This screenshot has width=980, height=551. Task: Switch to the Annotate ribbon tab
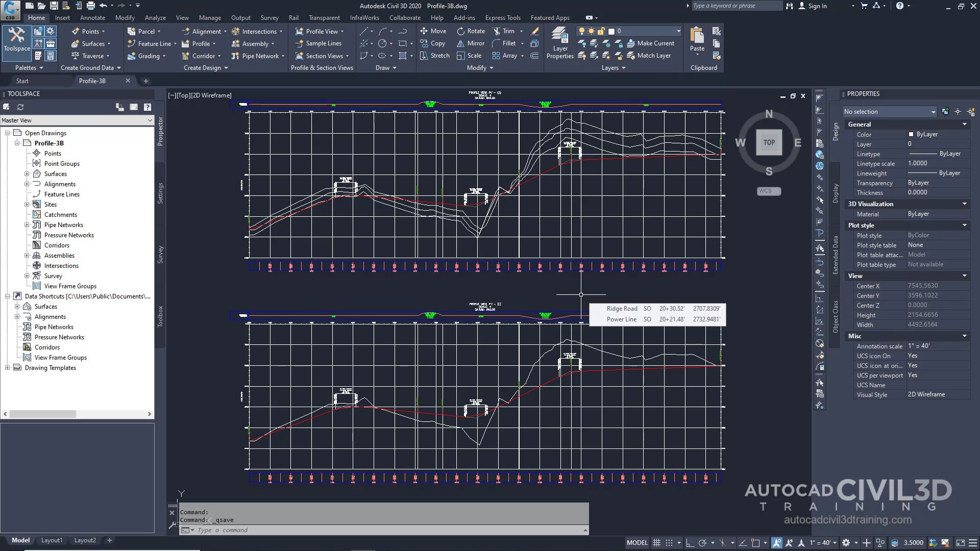tap(92, 17)
